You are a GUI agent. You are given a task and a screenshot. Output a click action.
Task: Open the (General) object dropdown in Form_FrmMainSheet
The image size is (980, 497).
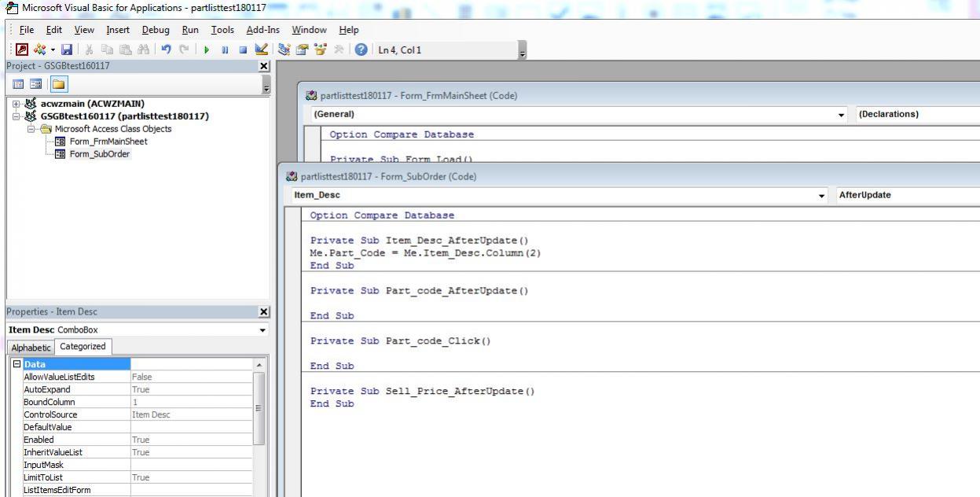[842, 115]
